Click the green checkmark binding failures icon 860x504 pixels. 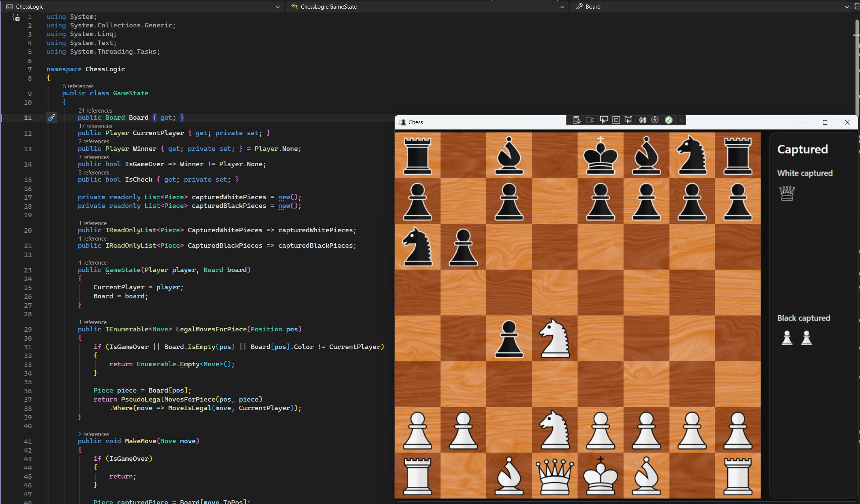tap(669, 120)
